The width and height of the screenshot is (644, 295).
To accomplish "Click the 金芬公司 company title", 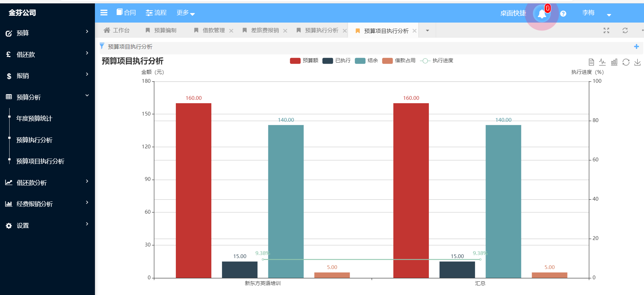I will point(22,13).
